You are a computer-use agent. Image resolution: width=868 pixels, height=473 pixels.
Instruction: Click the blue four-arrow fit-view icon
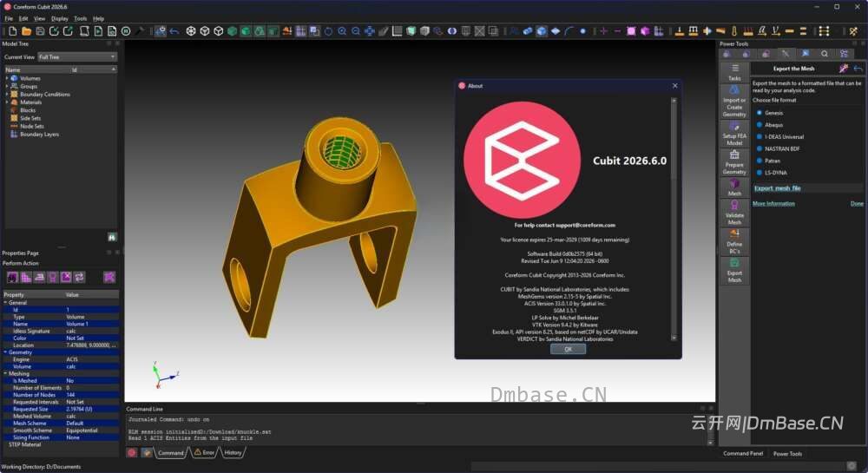pyautogui.click(x=369, y=31)
